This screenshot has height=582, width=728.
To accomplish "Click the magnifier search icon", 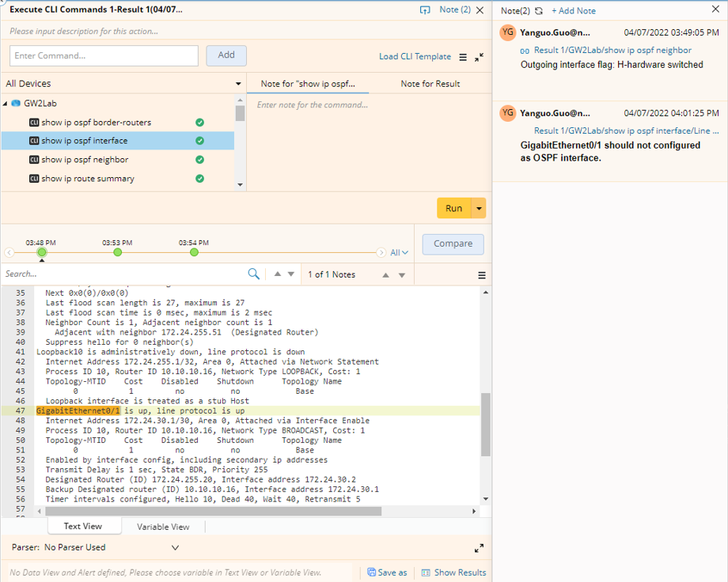I will 253,274.
